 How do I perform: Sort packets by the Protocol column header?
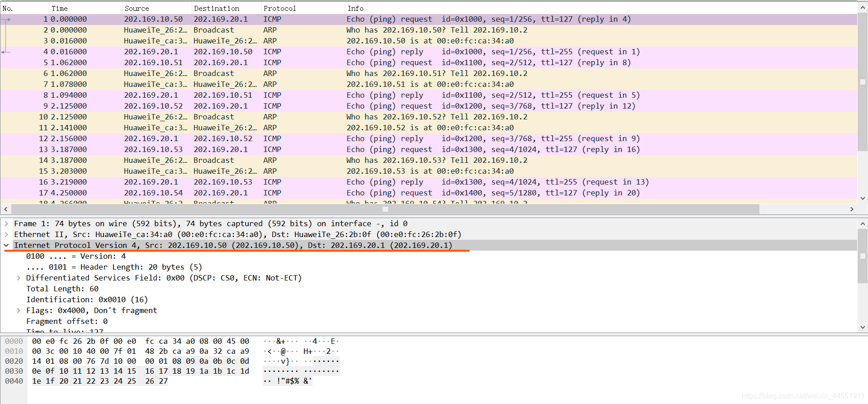click(303, 8)
